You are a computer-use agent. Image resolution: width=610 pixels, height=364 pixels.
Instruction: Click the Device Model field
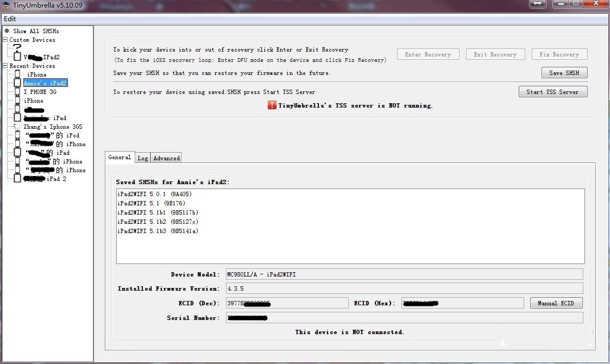pos(404,274)
